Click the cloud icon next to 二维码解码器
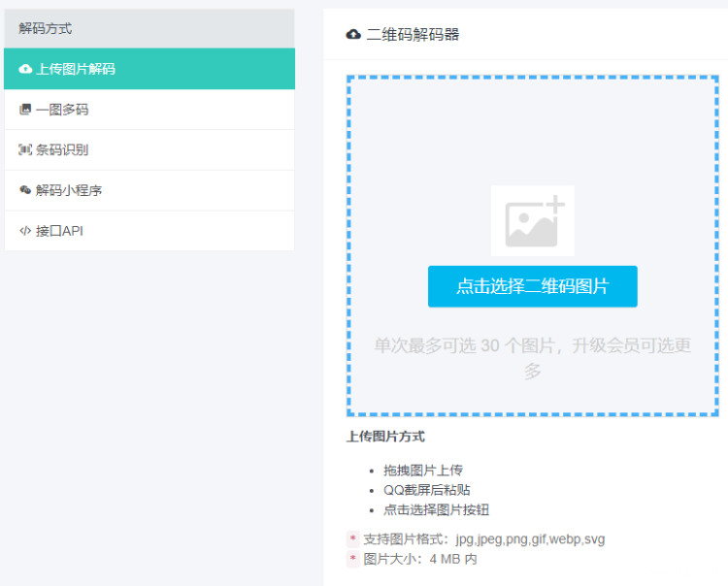Screen dimensions: 728x586 coord(353,35)
